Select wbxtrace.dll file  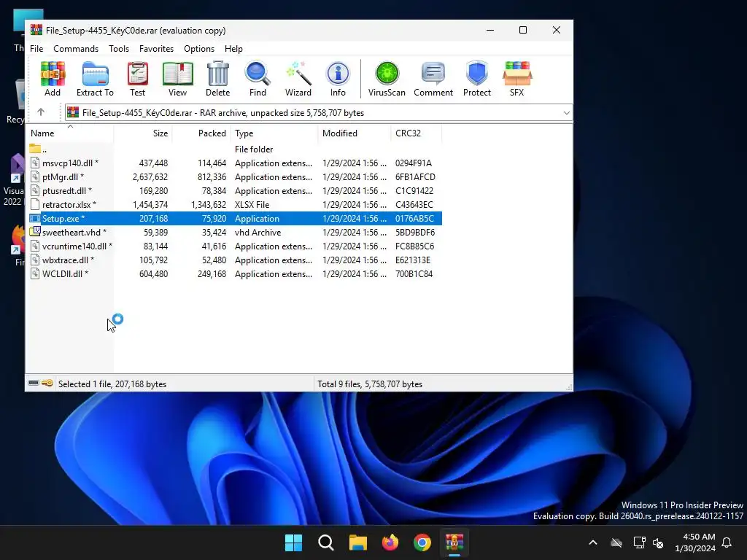click(68, 260)
